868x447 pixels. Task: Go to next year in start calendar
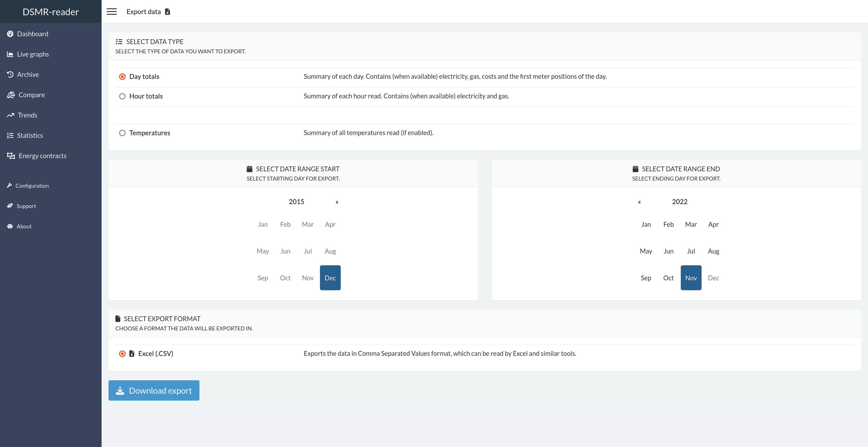pos(337,202)
